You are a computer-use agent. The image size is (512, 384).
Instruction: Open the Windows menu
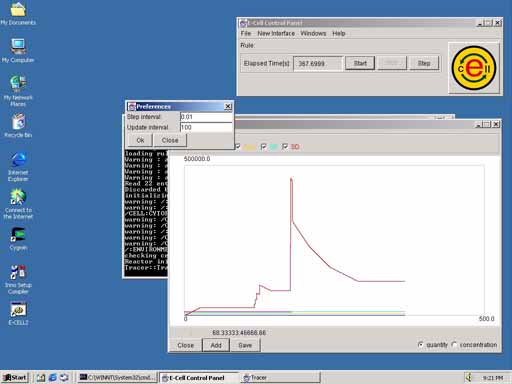click(x=313, y=33)
